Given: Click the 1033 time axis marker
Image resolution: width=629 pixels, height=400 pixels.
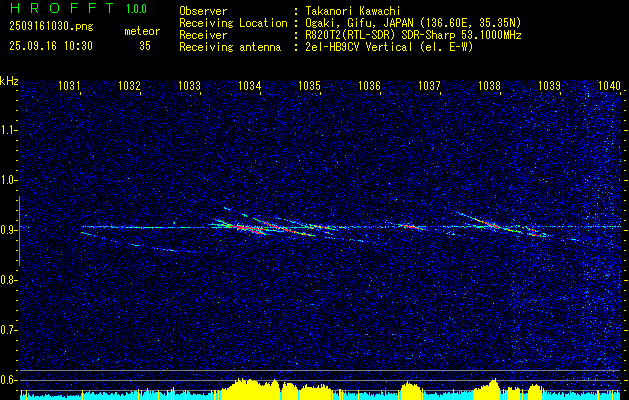Looking at the screenshot, I should (x=189, y=85).
